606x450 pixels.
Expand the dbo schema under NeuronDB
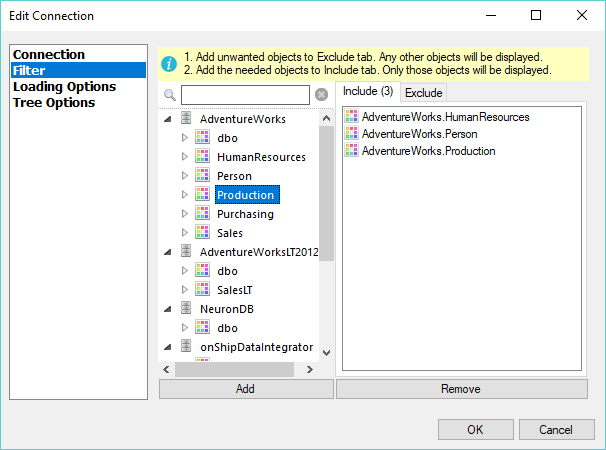tap(185, 327)
